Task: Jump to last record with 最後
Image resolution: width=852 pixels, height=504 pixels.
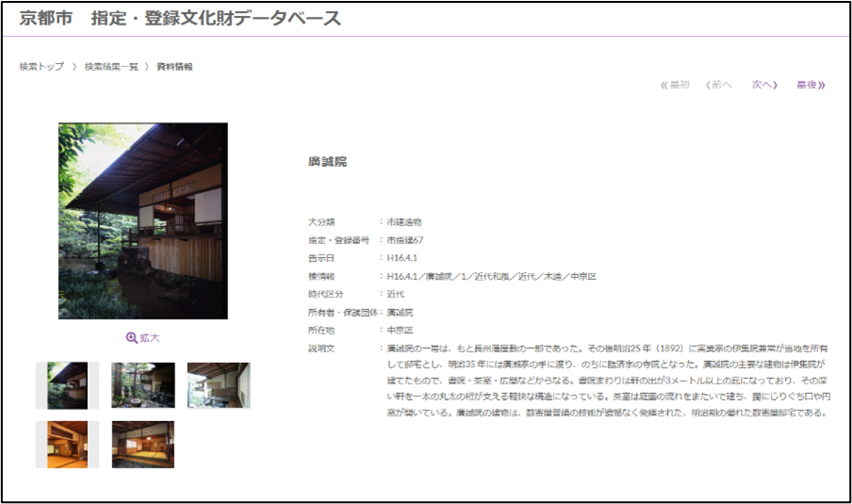Action: point(810,85)
